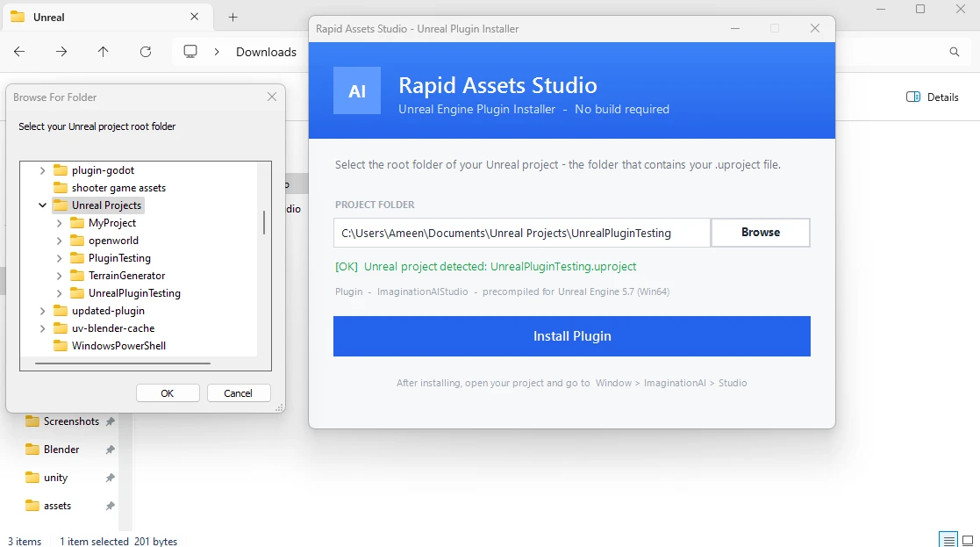Click the Downloads breadcrumb in address bar
980x547 pixels.
[266, 52]
